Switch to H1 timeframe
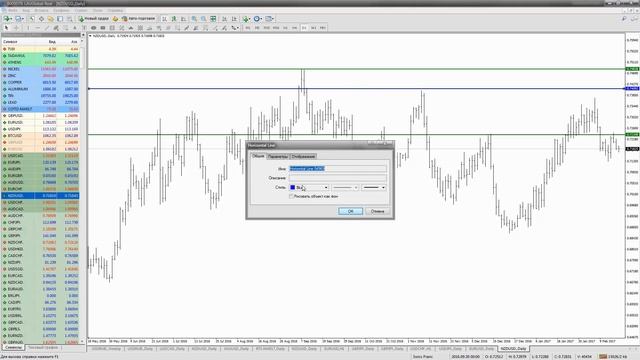Image resolution: width=640 pixels, height=360 pixels. click(x=285, y=28)
